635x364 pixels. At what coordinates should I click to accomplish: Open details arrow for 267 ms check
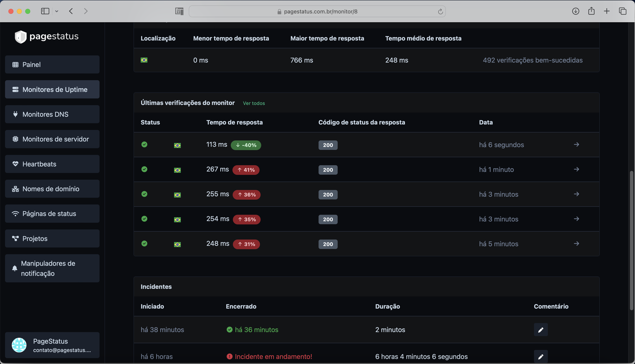[576, 169]
